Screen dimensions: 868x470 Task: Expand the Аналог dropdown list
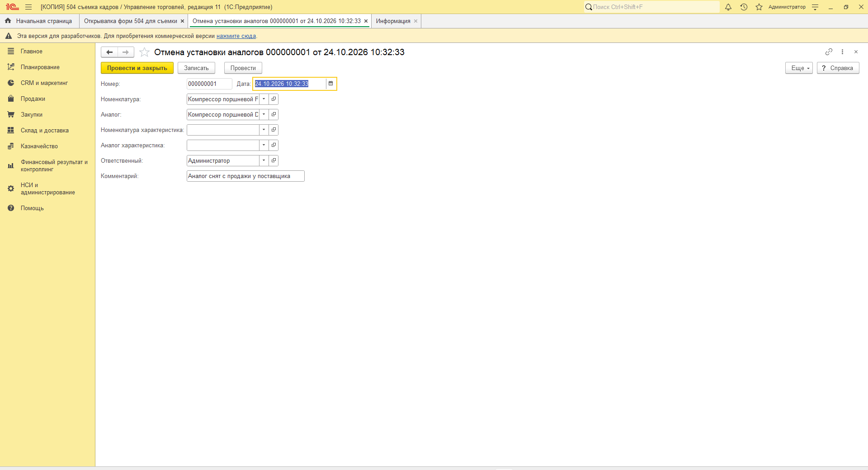(264, 114)
